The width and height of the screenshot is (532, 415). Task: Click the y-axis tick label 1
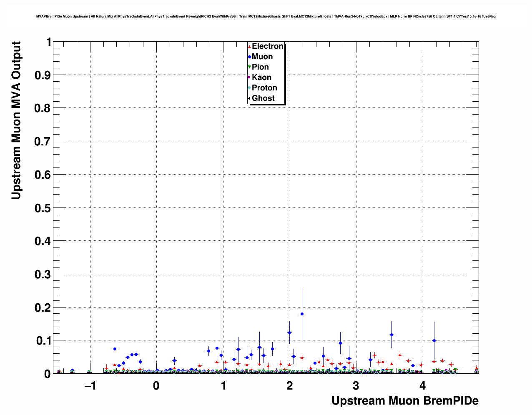click(49, 42)
